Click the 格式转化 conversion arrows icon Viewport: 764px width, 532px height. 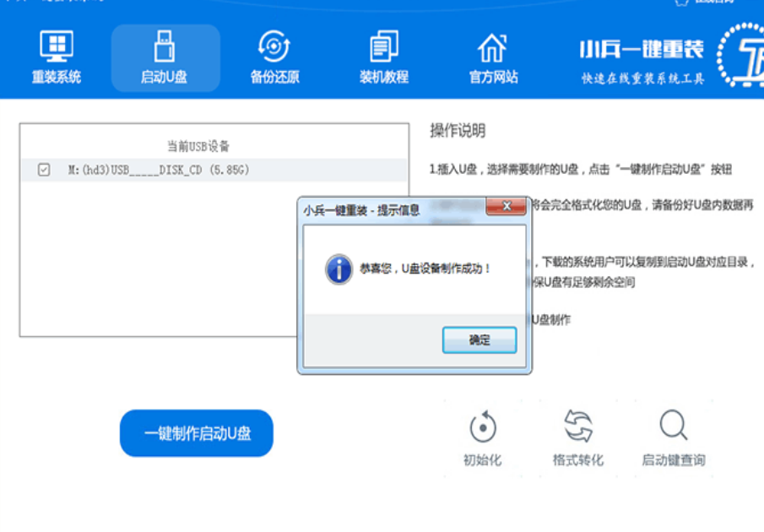578,426
